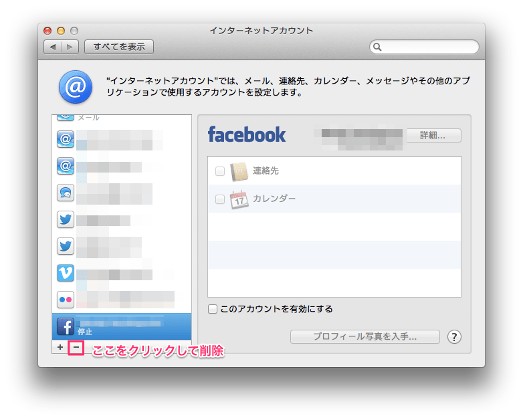Select the Facebook account in the list
The height and width of the screenshot is (420, 523).
pyautogui.click(x=122, y=326)
